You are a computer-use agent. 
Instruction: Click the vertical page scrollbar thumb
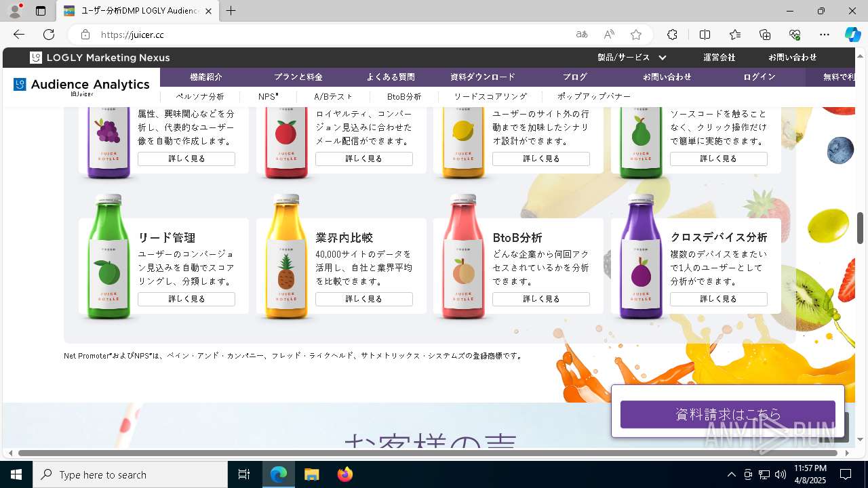tap(860, 228)
